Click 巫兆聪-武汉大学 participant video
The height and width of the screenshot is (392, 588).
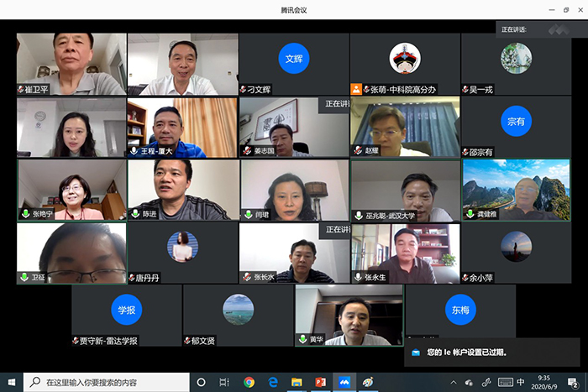405,191
